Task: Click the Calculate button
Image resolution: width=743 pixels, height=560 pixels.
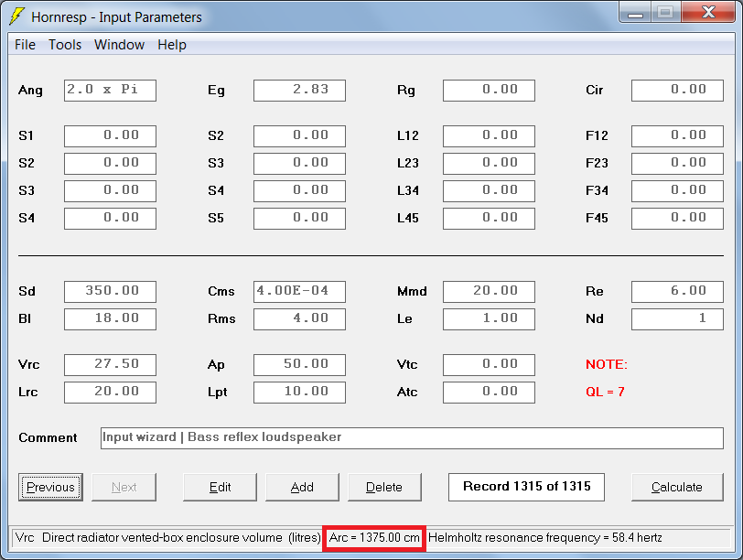Action: coord(677,487)
